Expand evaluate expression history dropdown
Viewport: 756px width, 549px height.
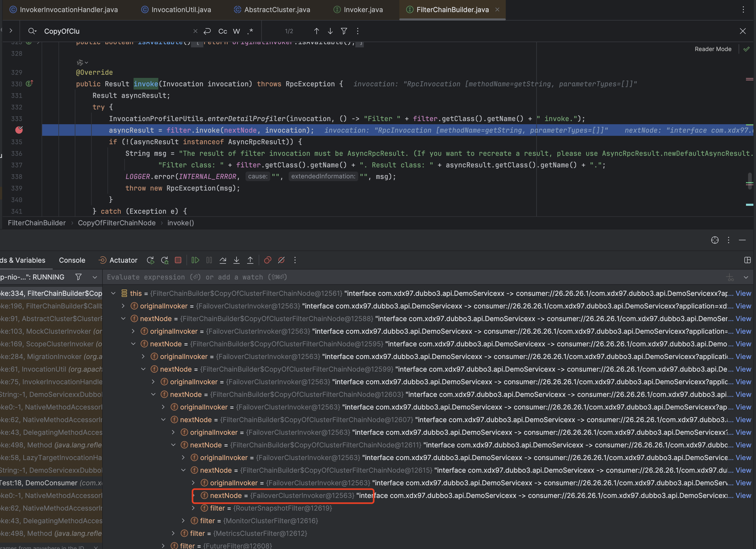746,277
